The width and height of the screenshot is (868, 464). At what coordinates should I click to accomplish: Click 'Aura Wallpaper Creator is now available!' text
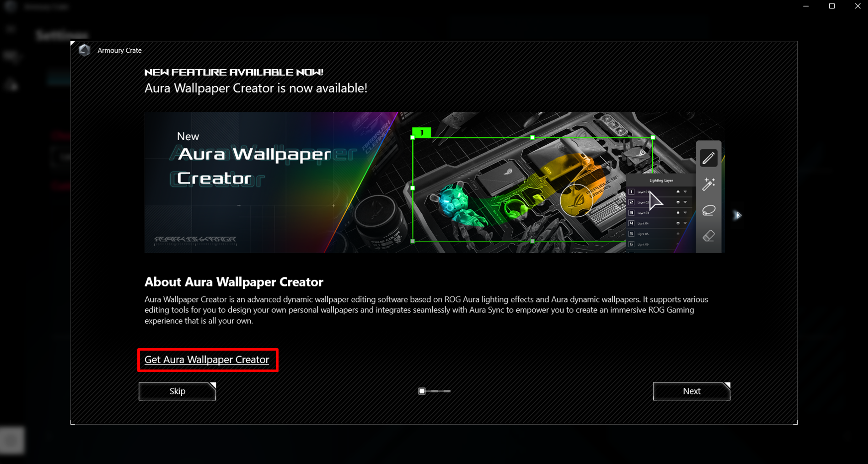256,88
